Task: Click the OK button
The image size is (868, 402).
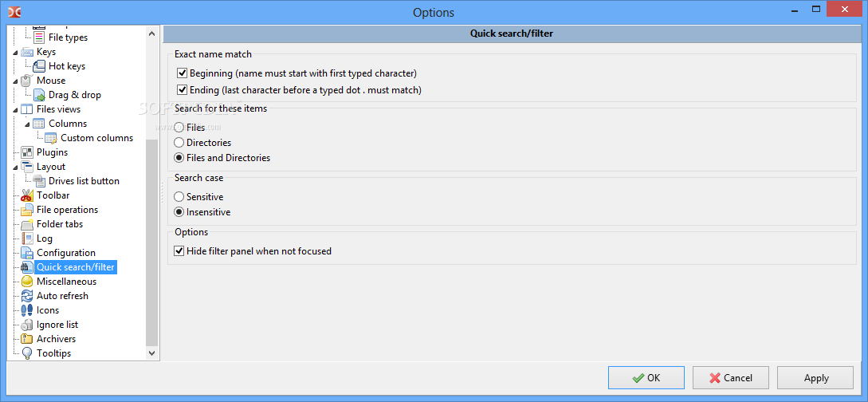Action: 646,378
